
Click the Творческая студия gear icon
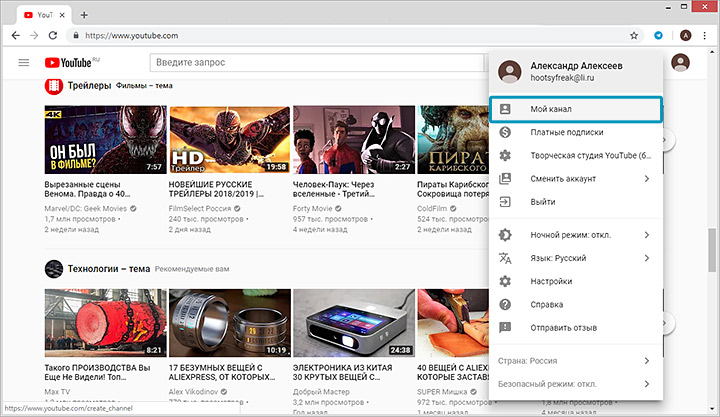coord(505,155)
